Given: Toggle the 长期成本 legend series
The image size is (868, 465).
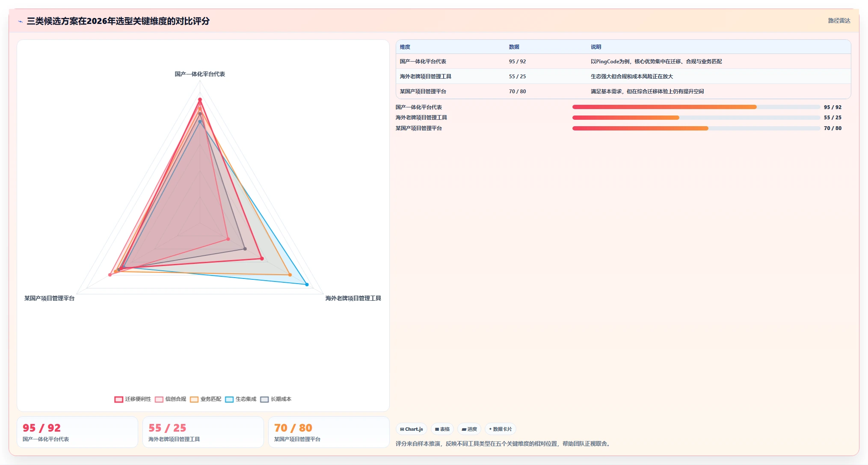Looking at the screenshot, I should tap(276, 399).
